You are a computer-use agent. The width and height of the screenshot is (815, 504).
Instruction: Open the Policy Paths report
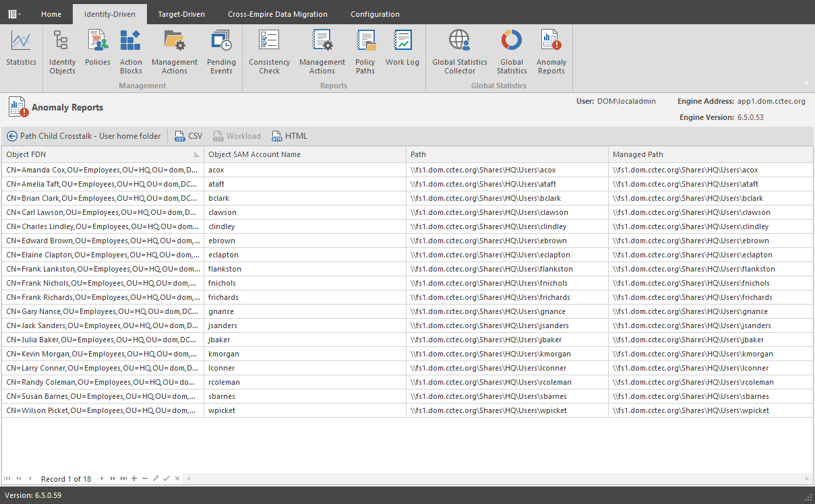[x=365, y=51]
